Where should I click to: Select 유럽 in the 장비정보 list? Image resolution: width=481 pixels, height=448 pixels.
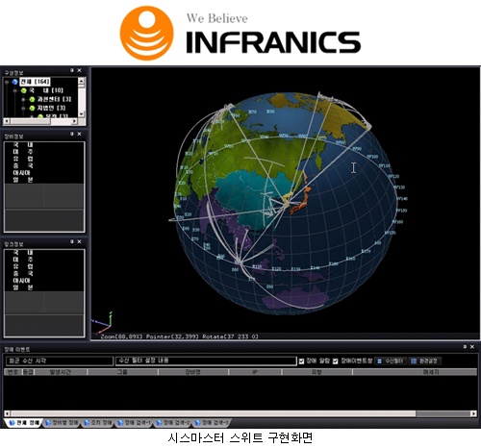coord(23,159)
